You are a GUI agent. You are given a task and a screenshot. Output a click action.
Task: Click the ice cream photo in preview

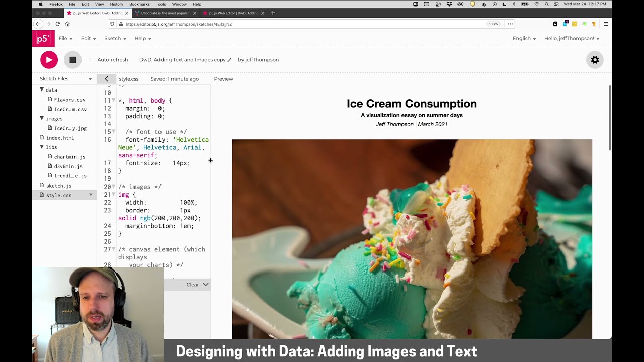pyautogui.click(x=412, y=239)
